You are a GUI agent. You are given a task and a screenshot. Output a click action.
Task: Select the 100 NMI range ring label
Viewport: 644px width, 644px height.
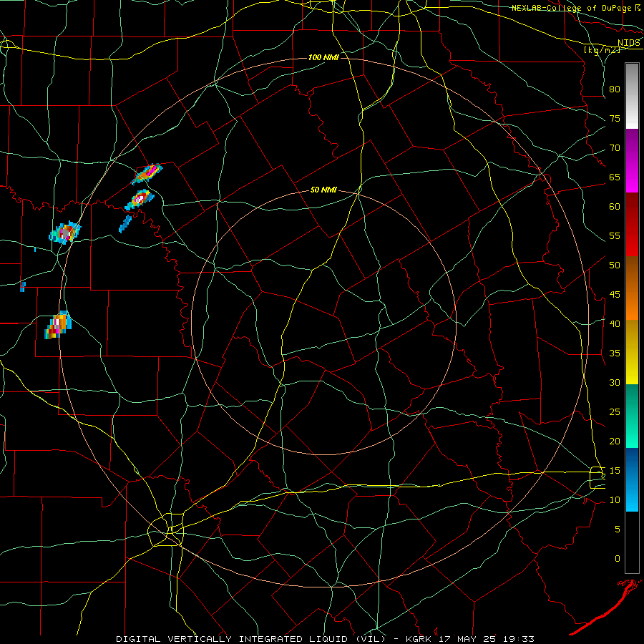click(x=323, y=57)
